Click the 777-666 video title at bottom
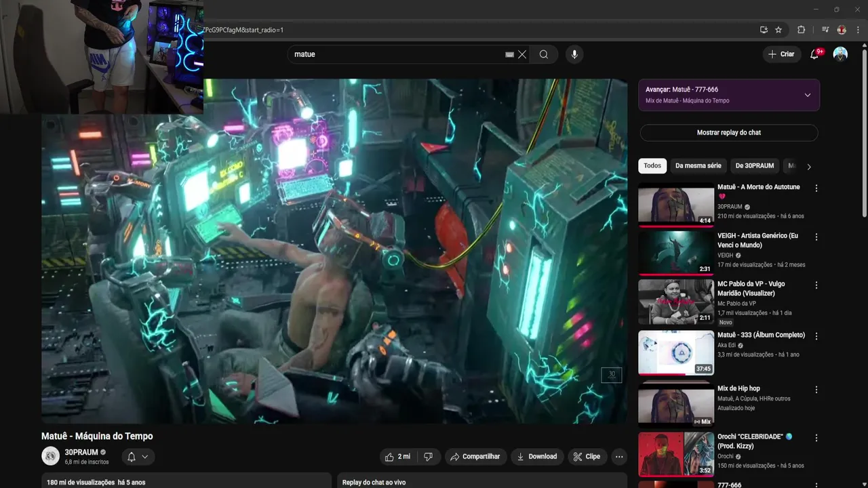The height and width of the screenshot is (488, 868). click(730, 485)
